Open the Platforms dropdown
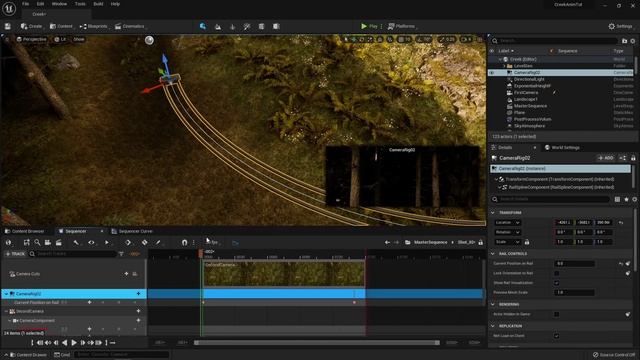The image size is (640, 360). point(402,26)
